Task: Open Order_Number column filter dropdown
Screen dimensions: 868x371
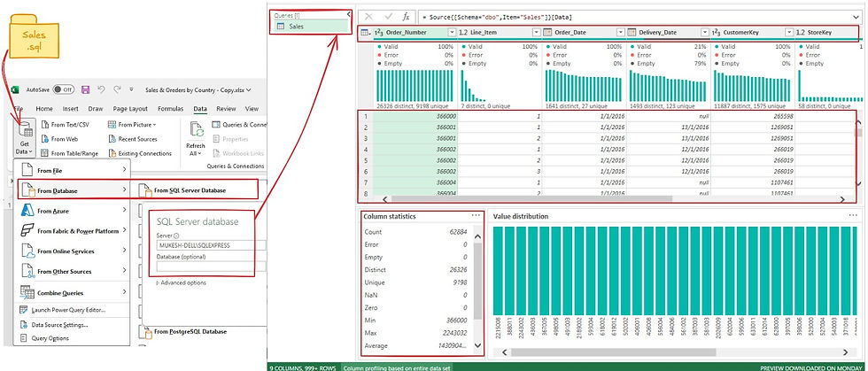Action: pyautogui.click(x=452, y=33)
